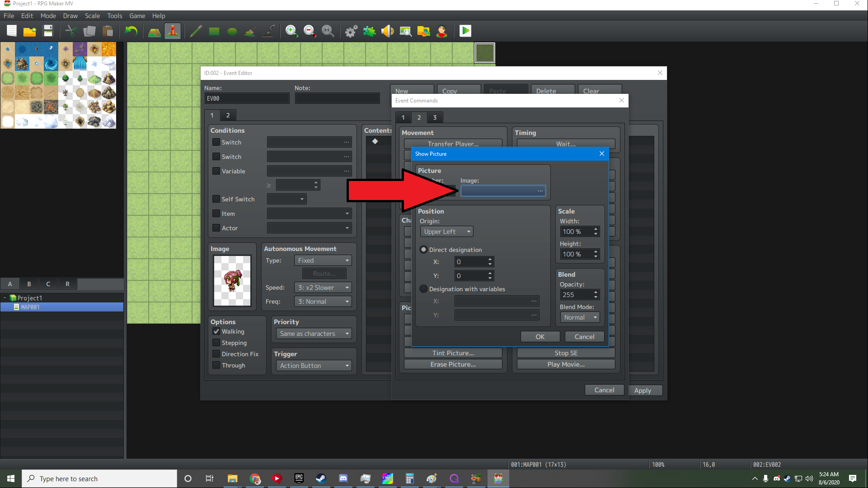
Task: Click the Image field ellipsis box
Action: (540, 191)
